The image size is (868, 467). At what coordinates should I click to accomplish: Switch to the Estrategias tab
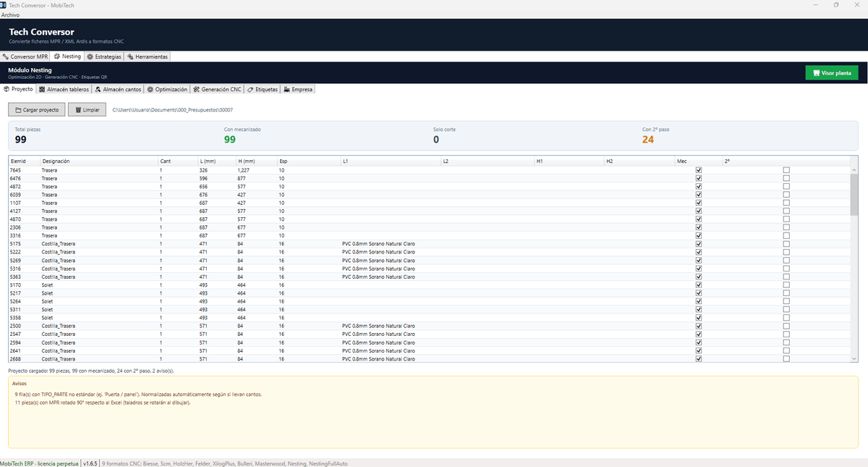tap(104, 56)
